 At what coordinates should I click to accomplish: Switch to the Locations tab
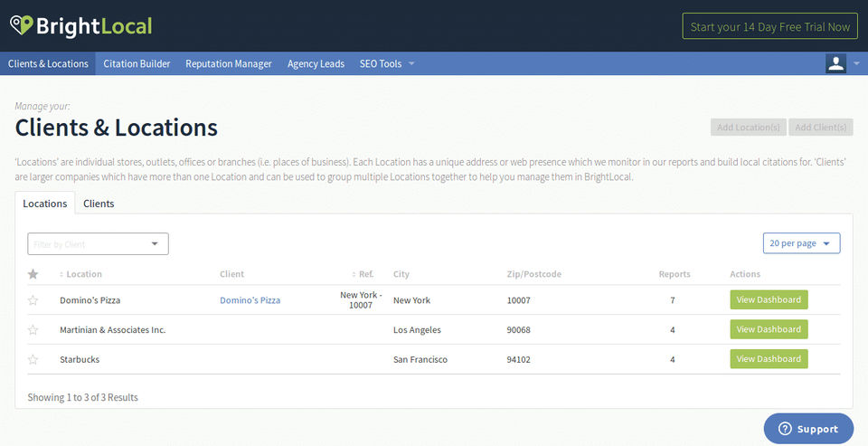(45, 204)
